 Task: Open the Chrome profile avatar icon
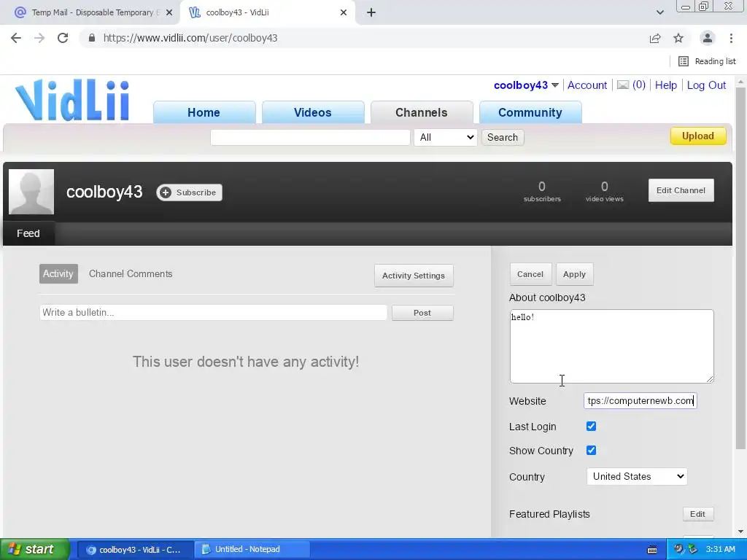tap(708, 38)
